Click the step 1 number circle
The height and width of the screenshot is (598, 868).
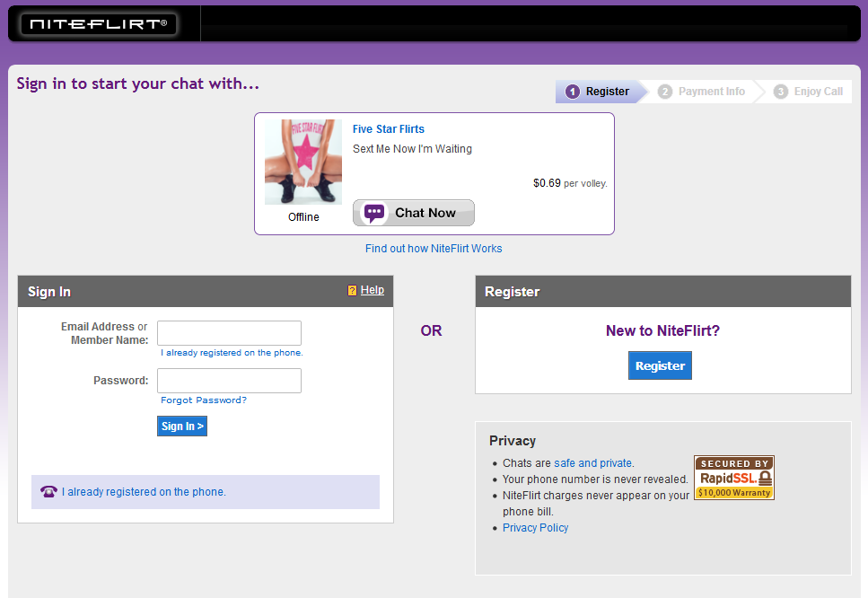573,92
